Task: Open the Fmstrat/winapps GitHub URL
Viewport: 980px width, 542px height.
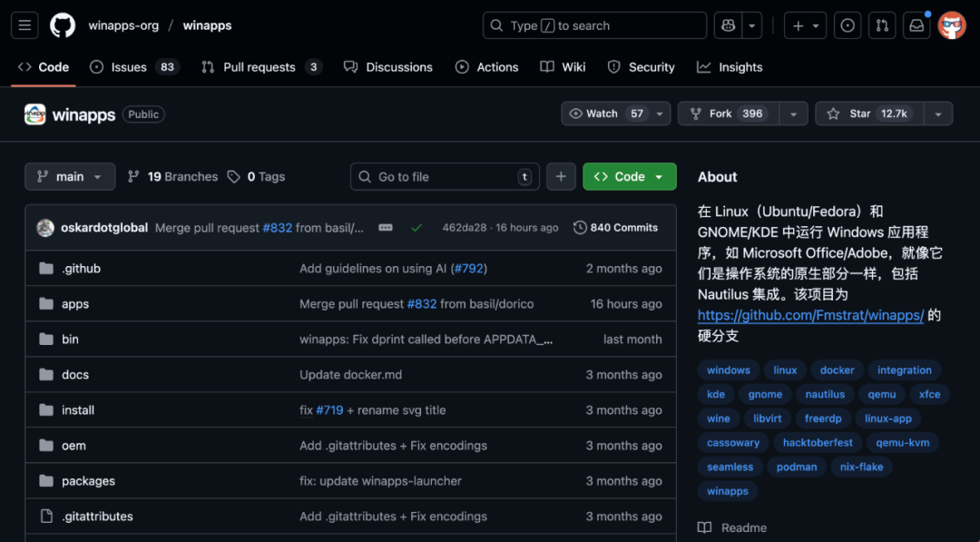Action: pyautogui.click(x=810, y=315)
